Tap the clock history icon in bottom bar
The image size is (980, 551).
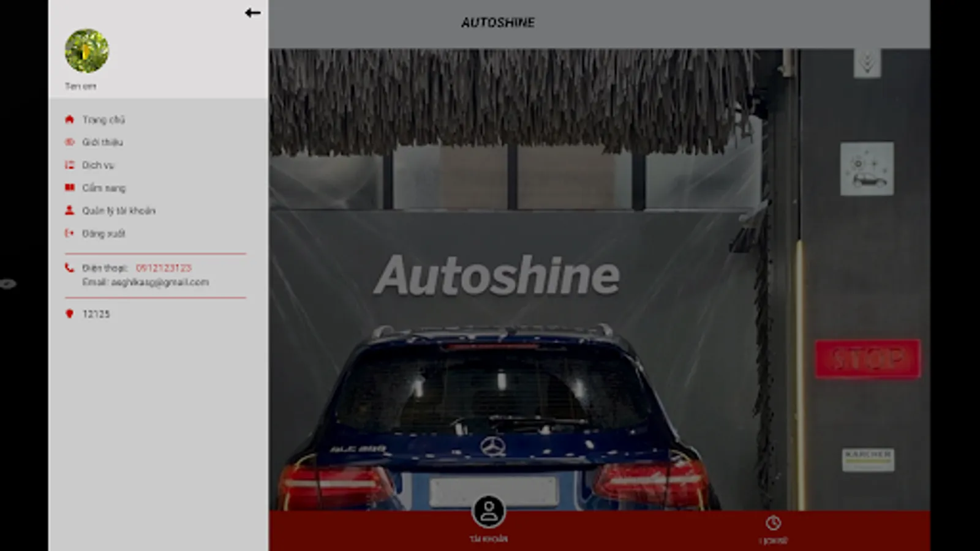click(x=773, y=523)
